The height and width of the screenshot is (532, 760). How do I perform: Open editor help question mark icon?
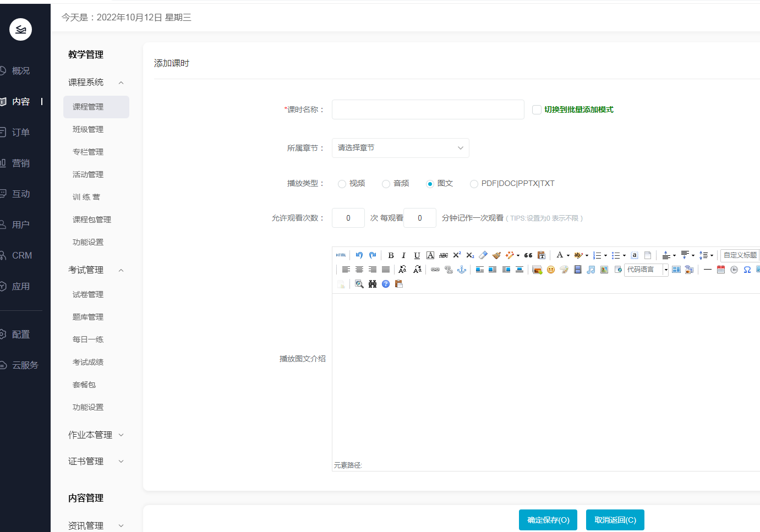pyautogui.click(x=386, y=284)
